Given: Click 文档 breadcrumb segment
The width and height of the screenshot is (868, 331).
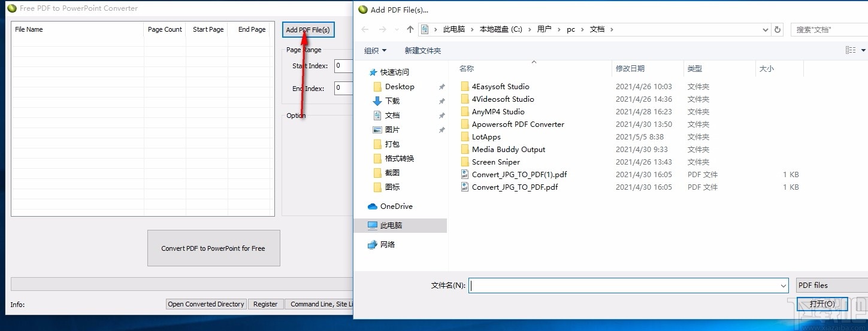Looking at the screenshot, I should (597, 29).
